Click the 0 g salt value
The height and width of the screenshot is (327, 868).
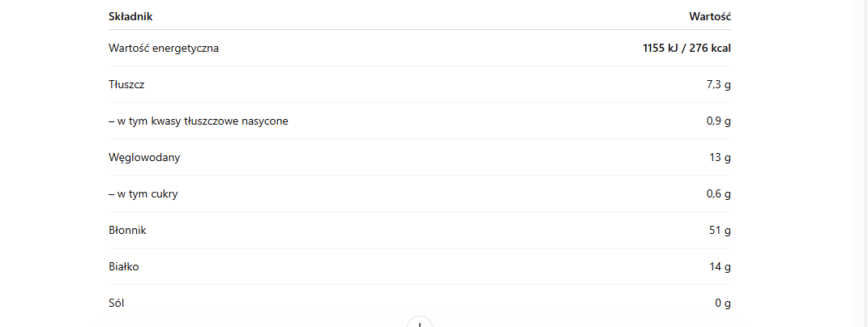(723, 303)
